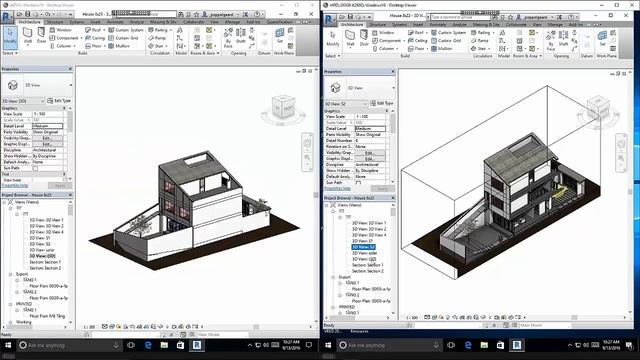Click Set work plane in right window
Viewport: 640px width, 360px height.
point(602,38)
